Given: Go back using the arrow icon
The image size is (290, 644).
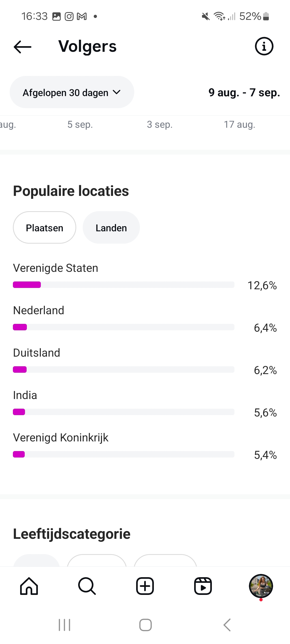Looking at the screenshot, I should pos(23,47).
